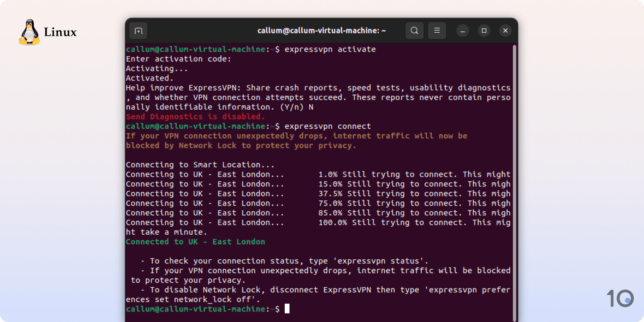Minimize the terminal window

(x=463, y=31)
